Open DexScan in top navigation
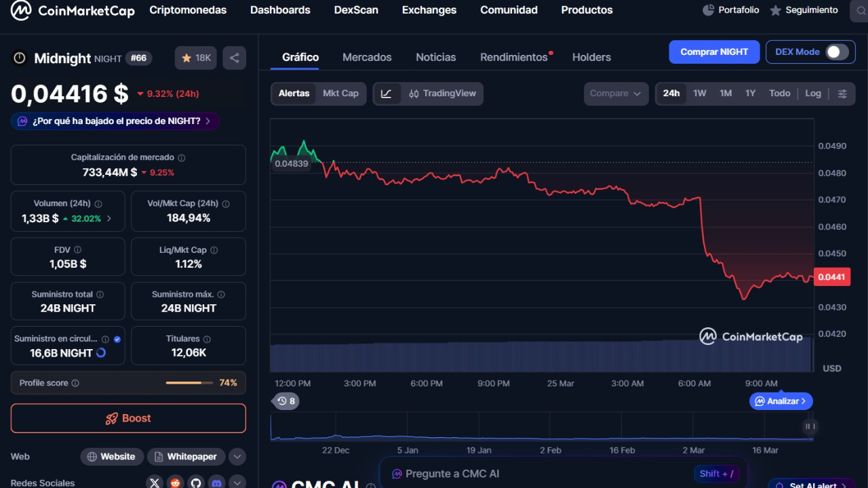The width and height of the screenshot is (868, 488). 356,10
